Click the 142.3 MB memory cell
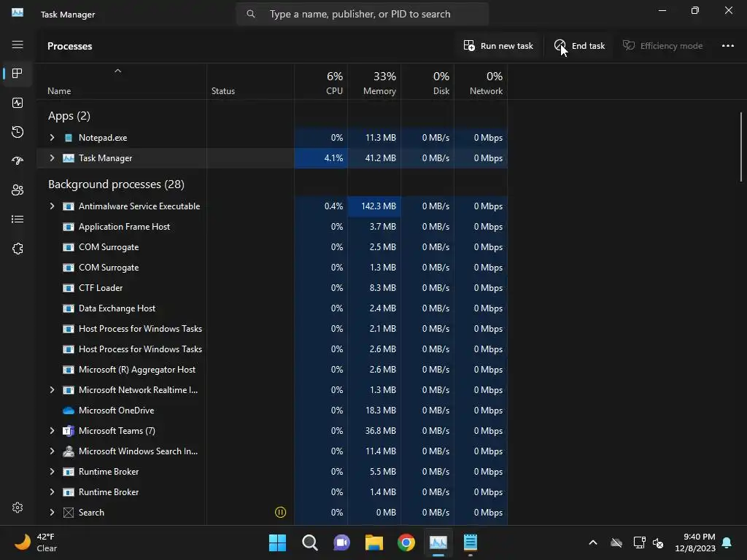The image size is (747, 560). pyautogui.click(x=374, y=206)
